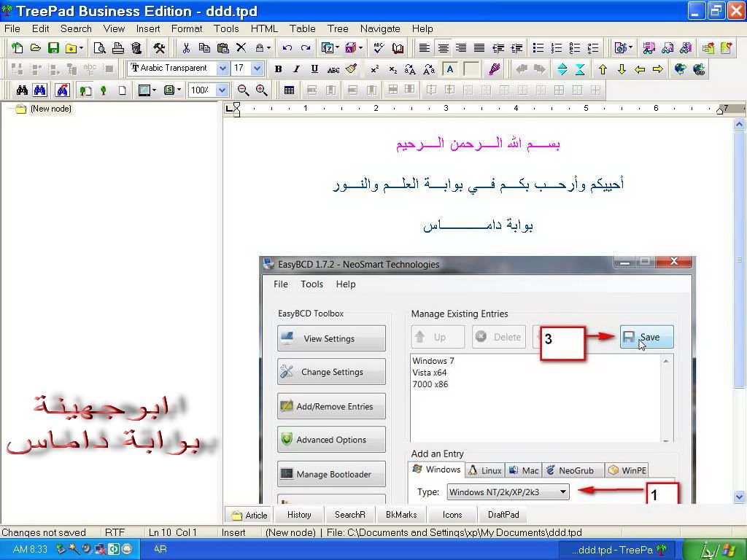Run spell check with the ABC checkmark icon
747x560 pixels.
[x=379, y=47]
